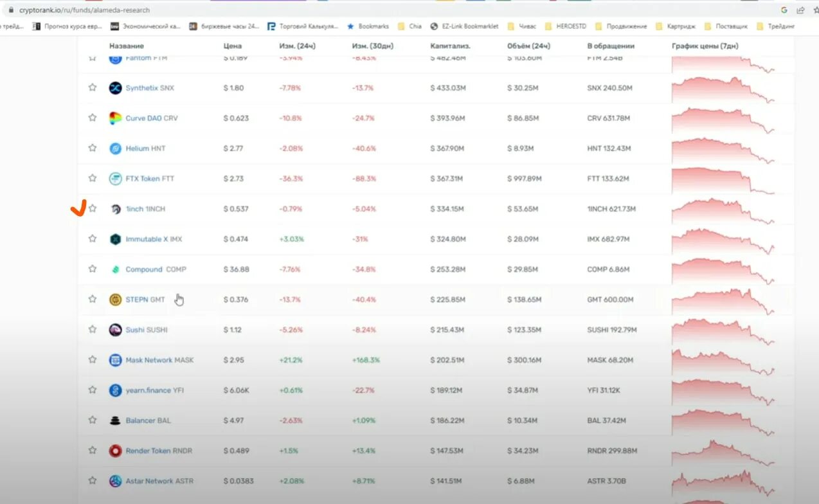Click the Balancer BAL logo icon
The width and height of the screenshot is (819, 504).
115,420
